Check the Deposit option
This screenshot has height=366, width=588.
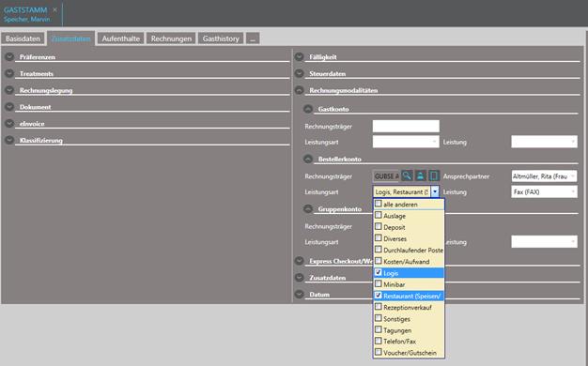379,227
